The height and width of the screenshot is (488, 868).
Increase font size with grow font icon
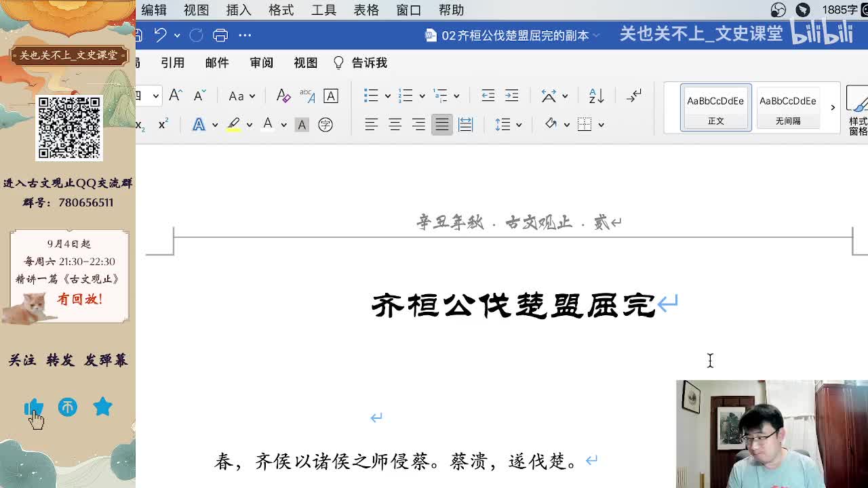click(x=175, y=96)
